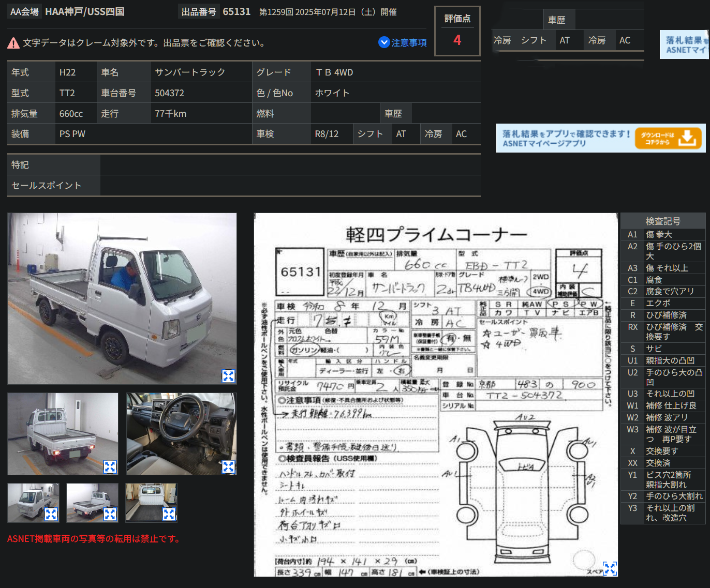Expand the front-left side view thumbnail icon
This screenshot has width=710, height=588.
tap(51, 514)
